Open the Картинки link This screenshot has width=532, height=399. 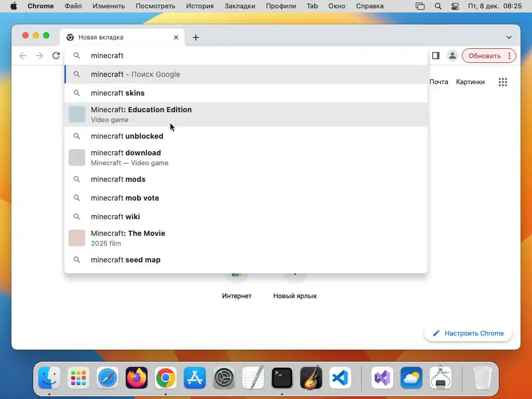point(470,82)
